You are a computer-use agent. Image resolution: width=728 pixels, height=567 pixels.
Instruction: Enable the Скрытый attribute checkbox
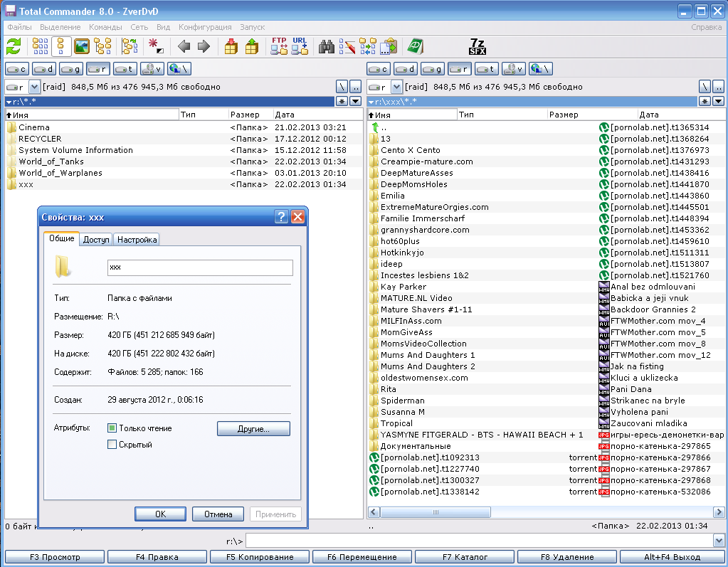(x=112, y=445)
